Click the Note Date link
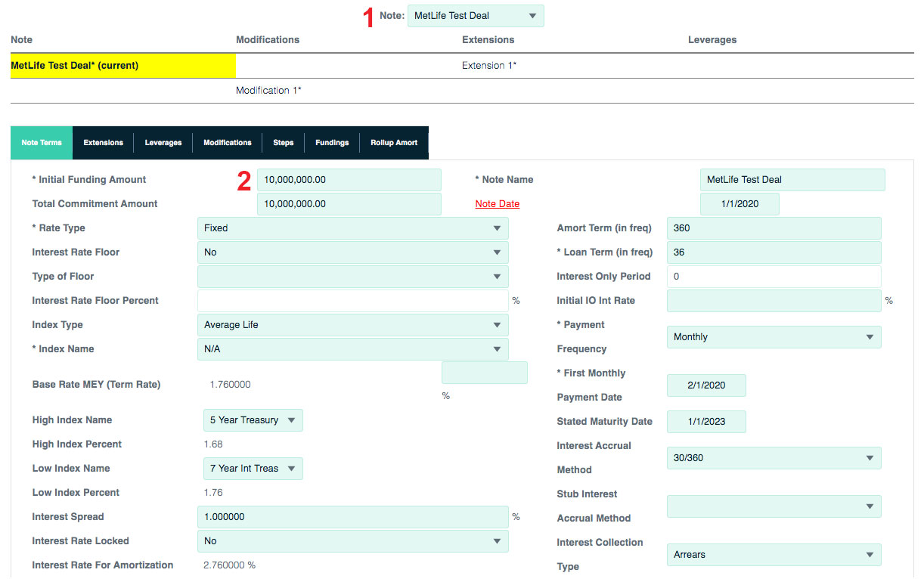Screen dimensions: 924x579 click(498, 204)
